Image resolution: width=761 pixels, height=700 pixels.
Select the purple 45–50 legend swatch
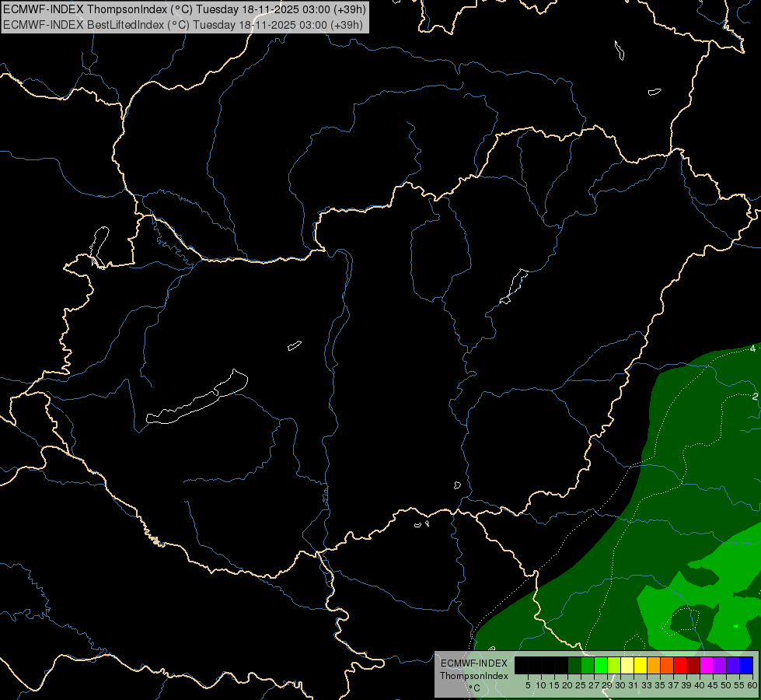720,665
